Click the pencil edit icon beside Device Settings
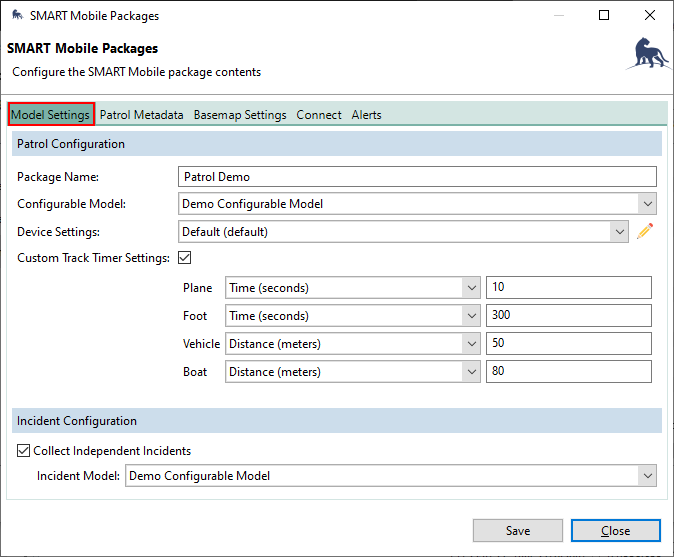 (x=646, y=232)
